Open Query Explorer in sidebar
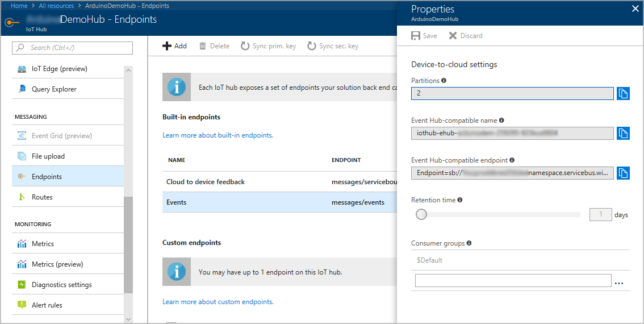 [54, 89]
